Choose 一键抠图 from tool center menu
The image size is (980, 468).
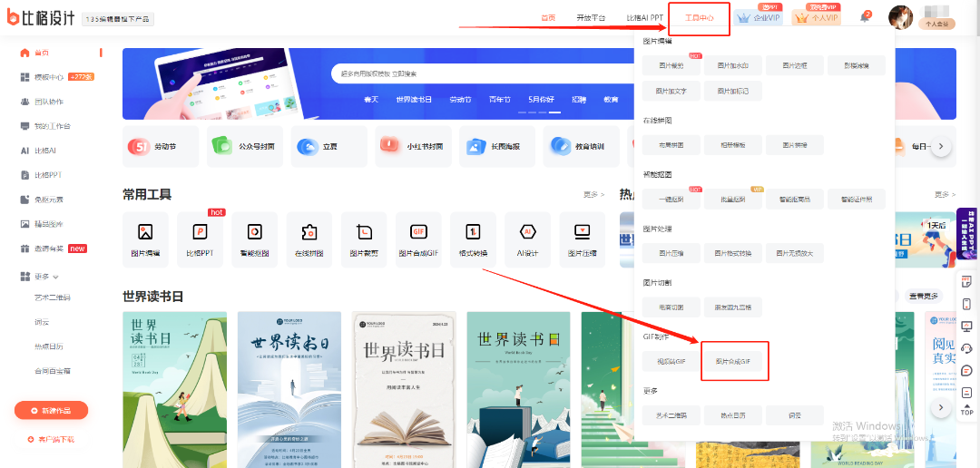point(671,200)
